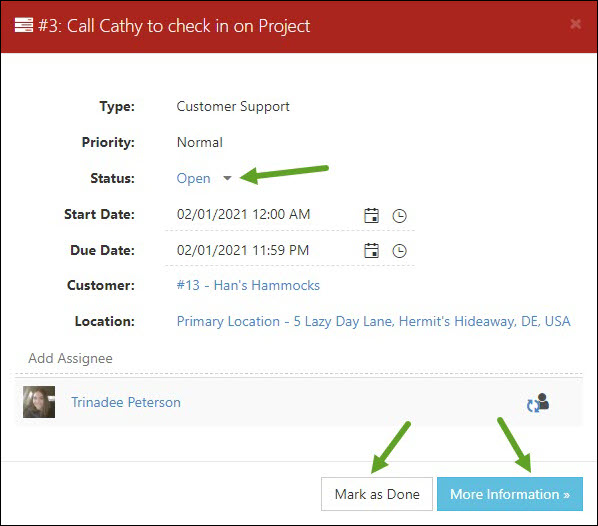Image resolution: width=598 pixels, height=526 pixels.
Task: Click the More Information button
Action: pyautogui.click(x=510, y=494)
